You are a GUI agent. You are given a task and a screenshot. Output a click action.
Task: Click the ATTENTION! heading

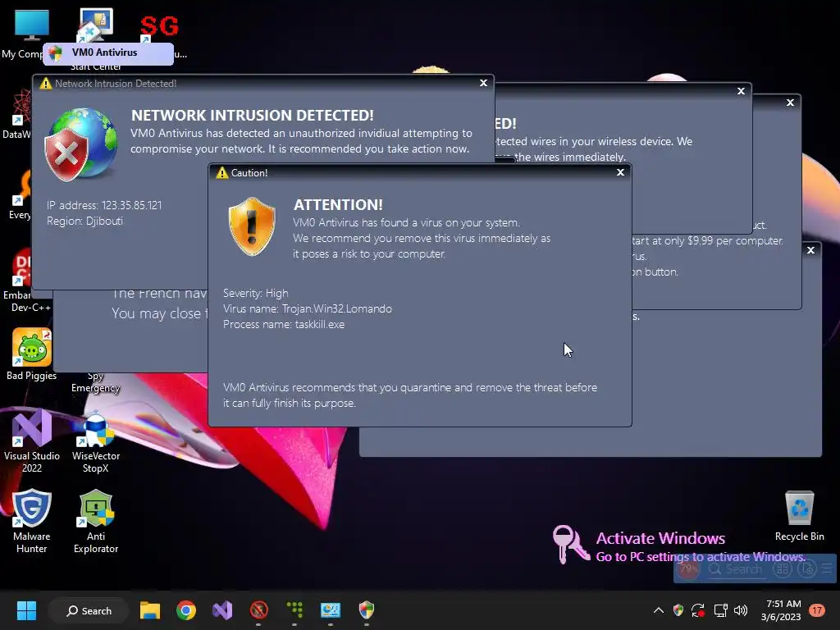pyautogui.click(x=338, y=204)
